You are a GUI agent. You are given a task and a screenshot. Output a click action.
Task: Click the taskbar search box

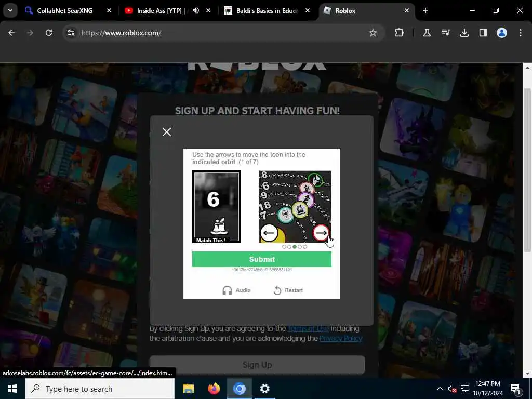pyautogui.click(x=100, y=389)
